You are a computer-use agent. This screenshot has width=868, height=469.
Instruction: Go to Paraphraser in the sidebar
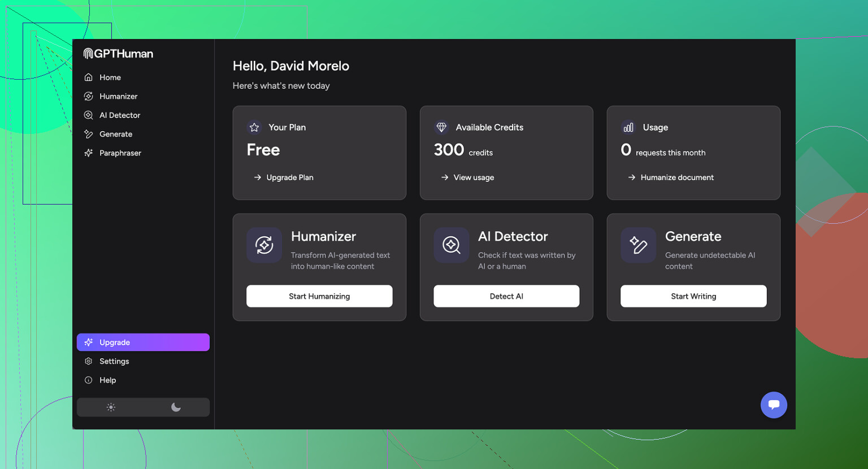(x=120, y=153)
